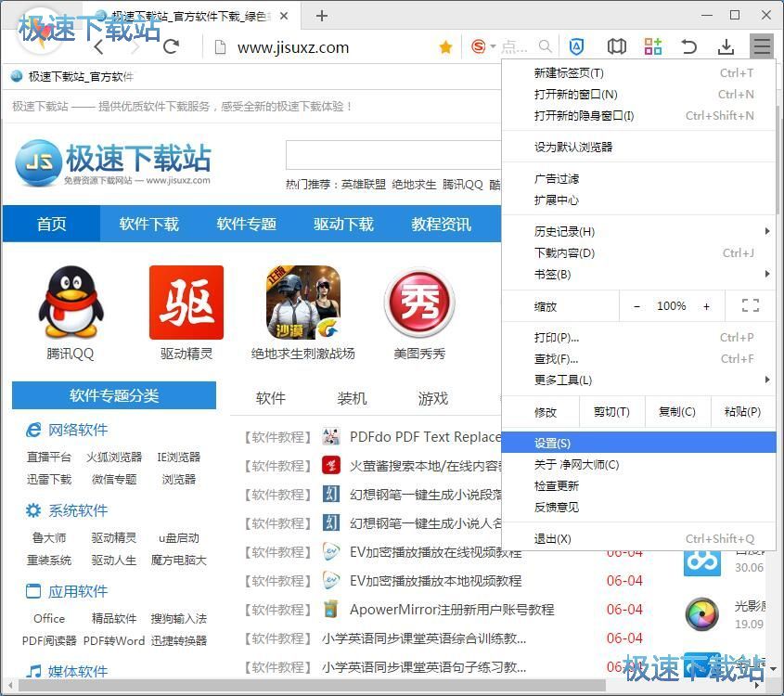Select 打开新的窗口(N) menu item
This screenshot has width=784, height=696.
point(639,94)
